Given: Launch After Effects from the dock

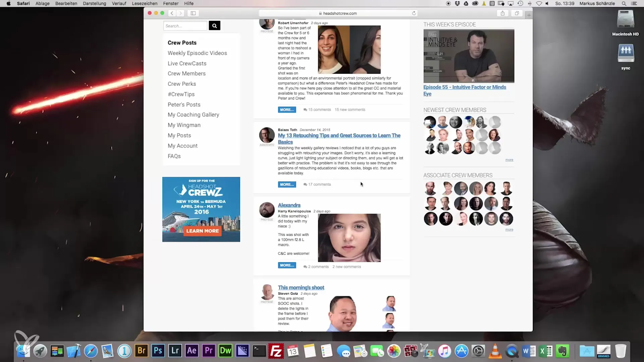Looking at the screenshot, I should click(x=192, y=351).
